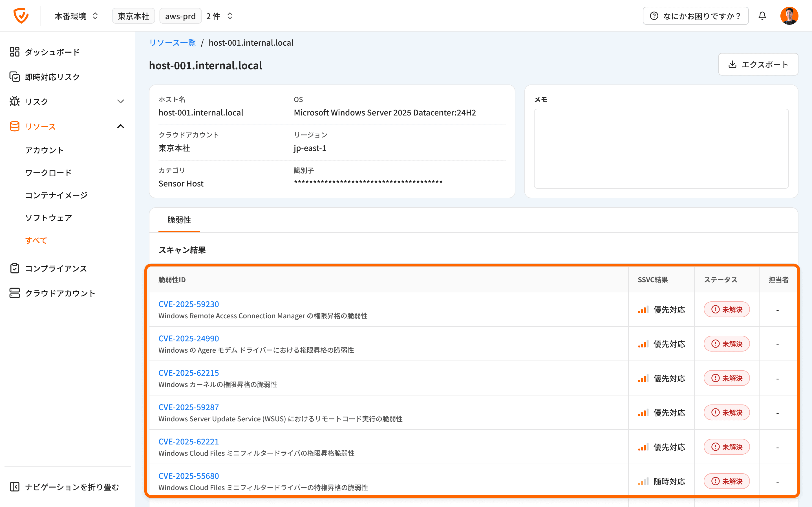812x507 pixels.
Task: Click the コンプライアンス clipboard icon
Action: (x=14, y=268)
